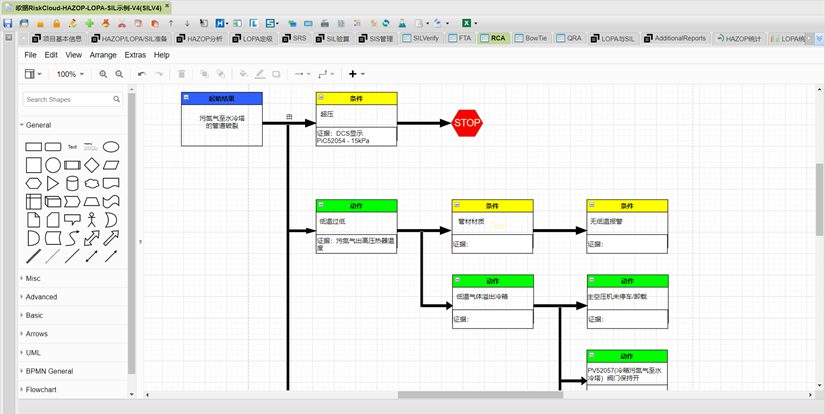Toggle collapse on yellow 超压 condition node
This screenshot has height=414, width=825.
click(x=322, y=98)
